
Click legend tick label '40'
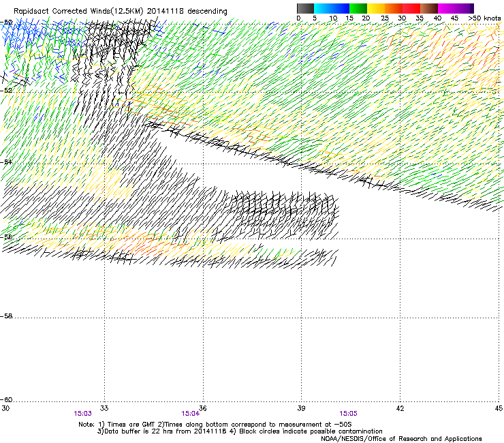[437, 18]
